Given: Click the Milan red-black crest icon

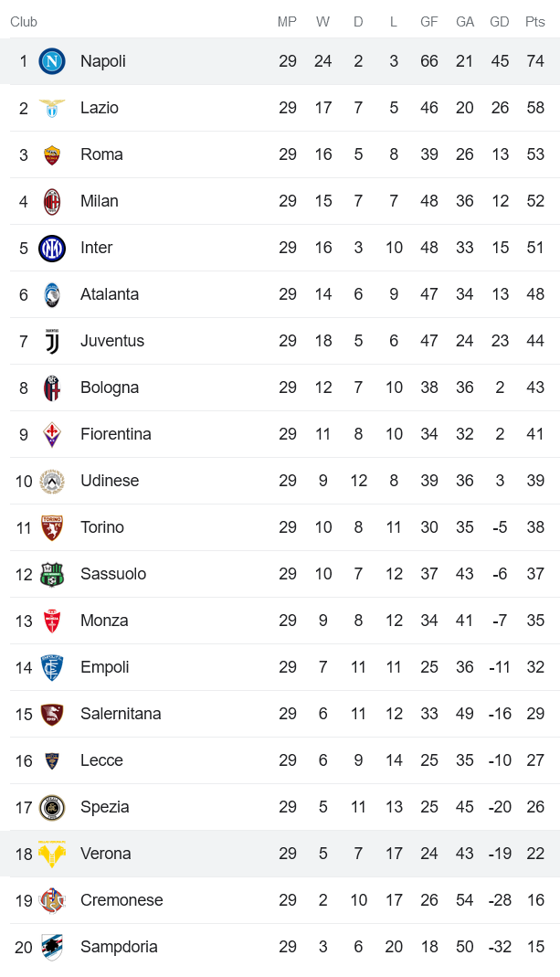Looking at the screenshot, I should pos(52,201).
